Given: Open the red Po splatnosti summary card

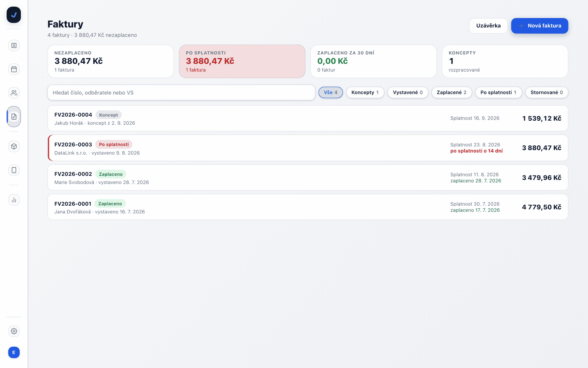Looking at the screenshot, I should (242, 61).
